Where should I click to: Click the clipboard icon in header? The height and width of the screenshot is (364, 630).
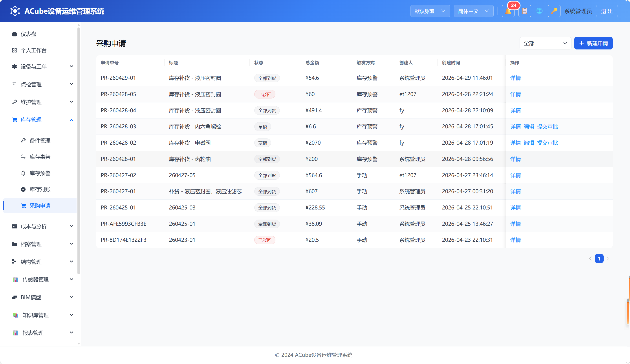525,11
